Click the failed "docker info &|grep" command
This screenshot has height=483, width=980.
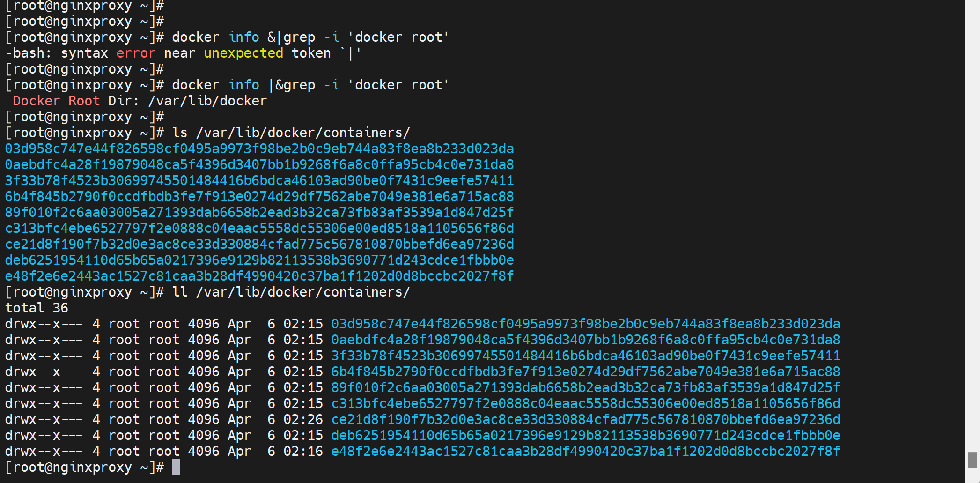pos(310,37)
